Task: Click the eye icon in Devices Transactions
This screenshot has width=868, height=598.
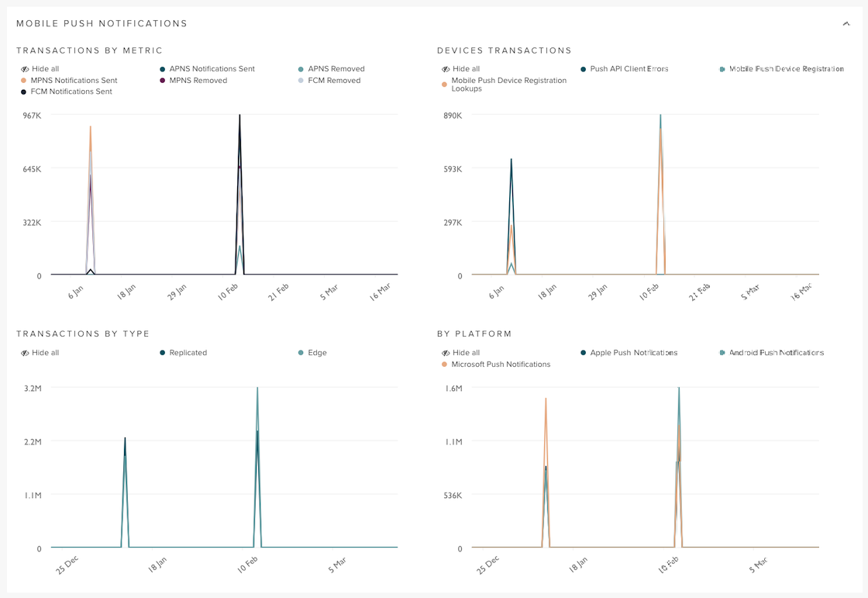Action: coord(446,69)
